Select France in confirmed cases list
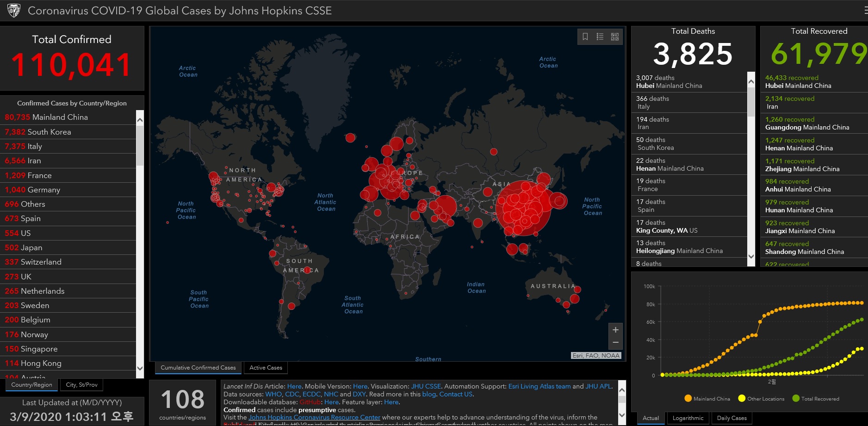 pyautogui.click(x=68, y=175)
